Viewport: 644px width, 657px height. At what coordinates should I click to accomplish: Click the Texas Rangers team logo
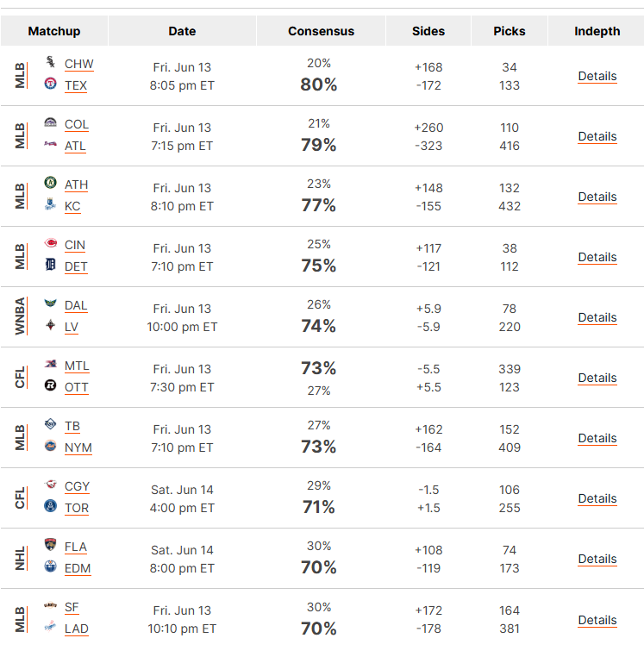pyautogui.click(x=50, y=84)
